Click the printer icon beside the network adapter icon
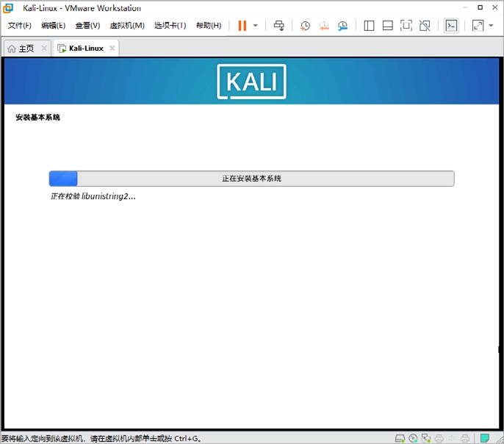 439,438
